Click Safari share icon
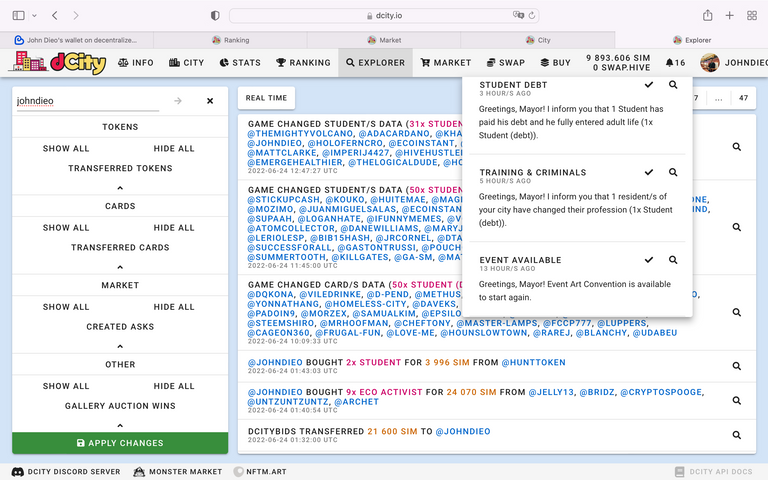768x480 pixels. pos(708,16)
